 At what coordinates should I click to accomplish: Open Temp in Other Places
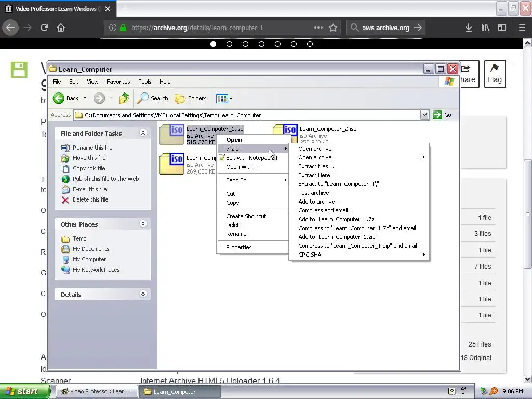[79, 238]
